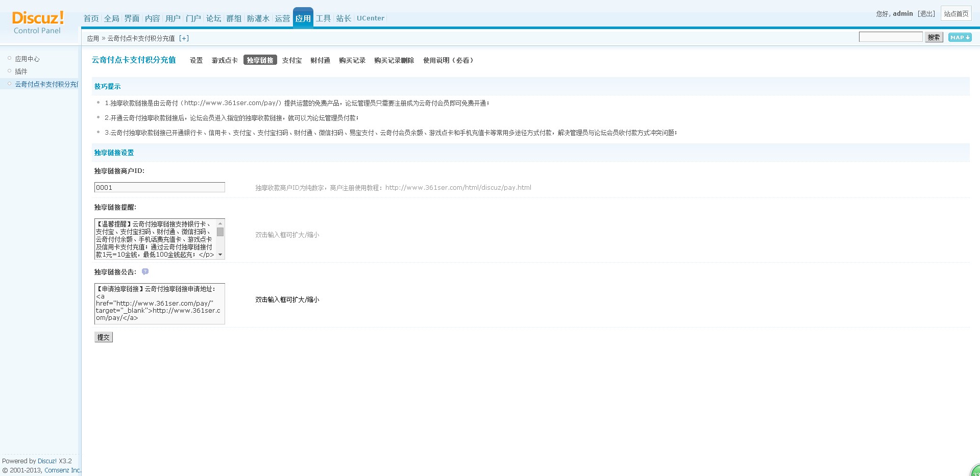This screenshot has width=980, height=476.
Task: Open the 用户 top menu
Action: click(x=173, y=18)
